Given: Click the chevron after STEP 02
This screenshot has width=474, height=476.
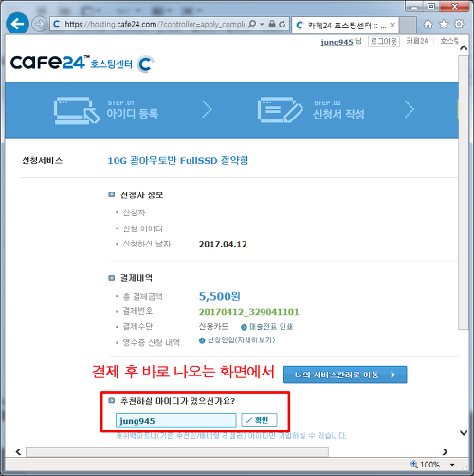Looking at the screenshot, I should pos(410,109).
